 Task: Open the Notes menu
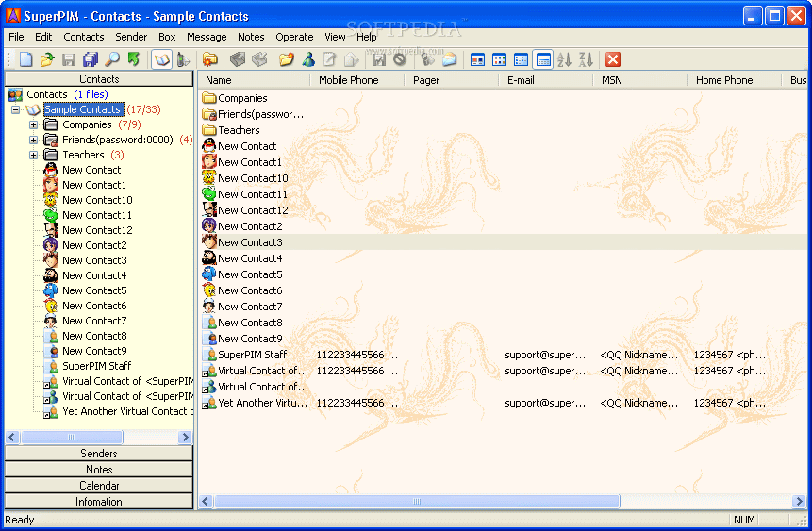[x=251, y=37]
